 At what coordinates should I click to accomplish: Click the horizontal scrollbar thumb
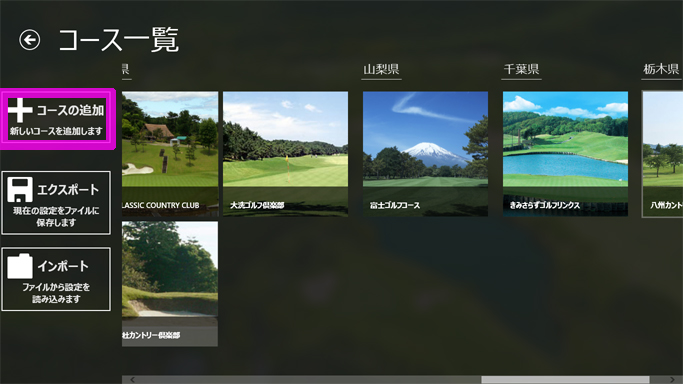tap(565, 380)
